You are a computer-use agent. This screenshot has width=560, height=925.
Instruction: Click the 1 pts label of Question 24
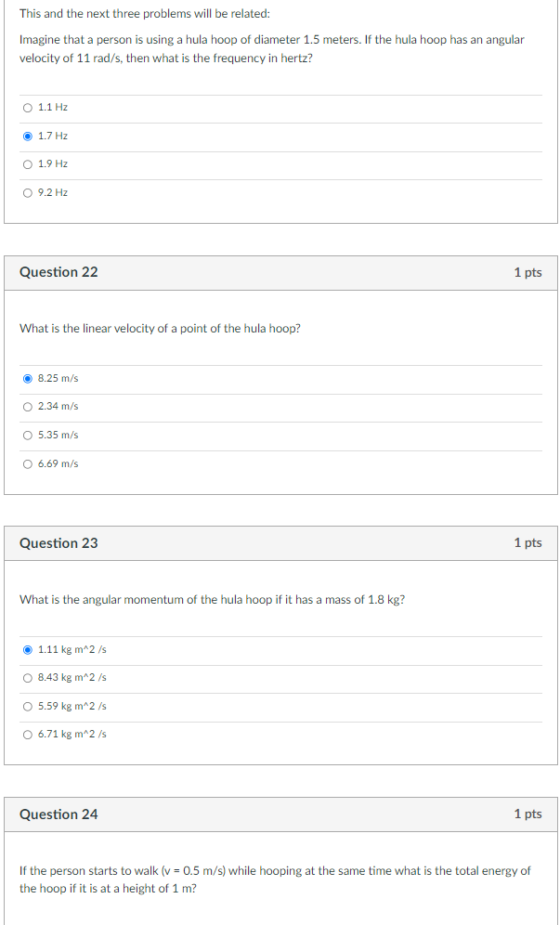coord(527,814)
